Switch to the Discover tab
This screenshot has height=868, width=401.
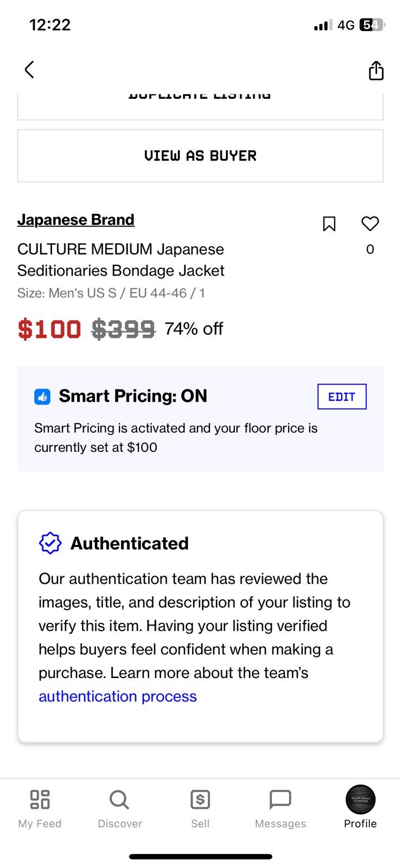(x=119, y=809)
